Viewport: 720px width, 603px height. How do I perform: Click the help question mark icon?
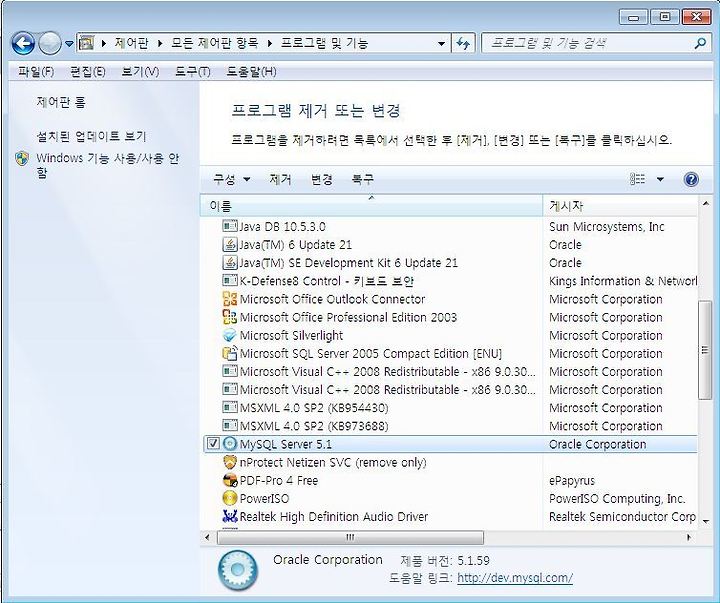pyautogui.click(x=691, y=179)
